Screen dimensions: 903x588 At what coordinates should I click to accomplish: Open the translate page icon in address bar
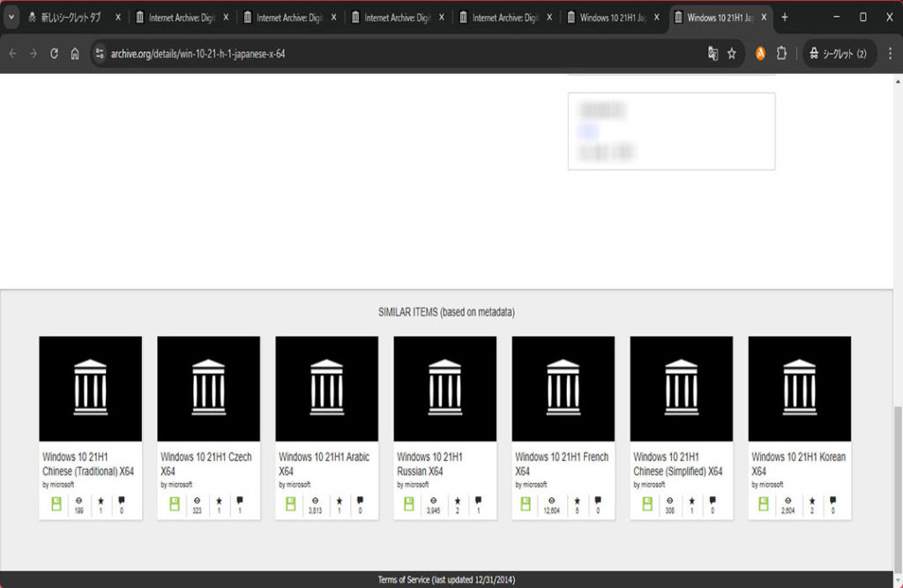713,54
